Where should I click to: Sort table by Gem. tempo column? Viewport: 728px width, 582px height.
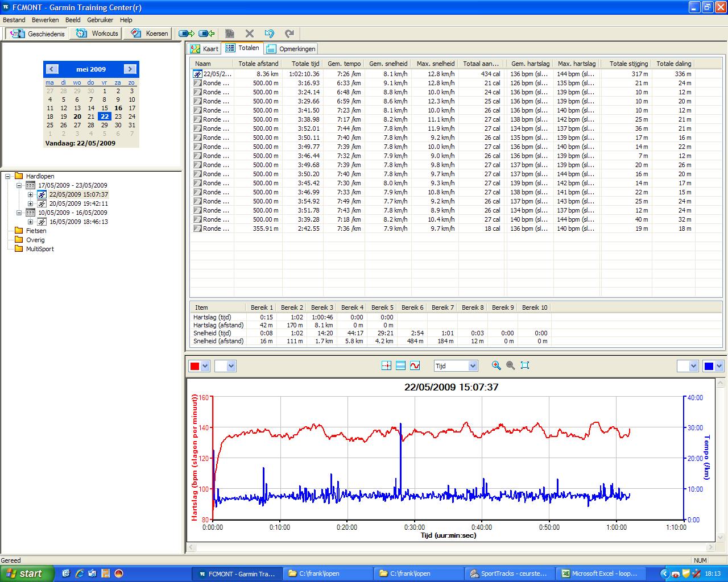coord(344,64)
